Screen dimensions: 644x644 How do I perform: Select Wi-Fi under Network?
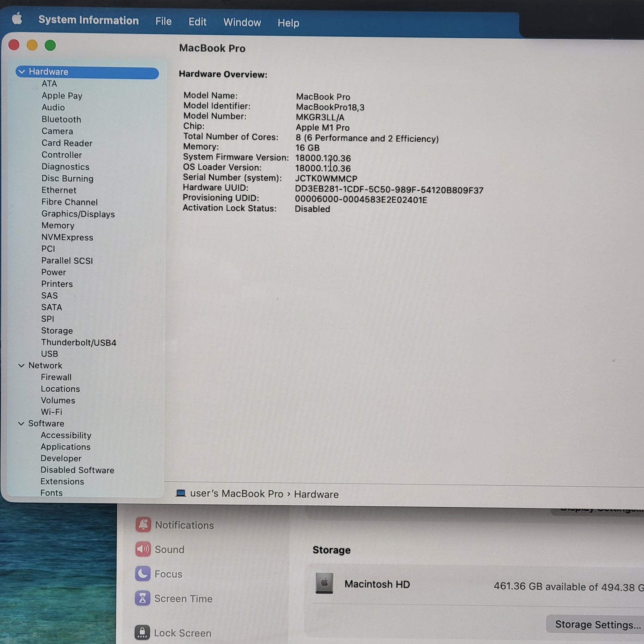pyautogui.click(x=52, y=412)
